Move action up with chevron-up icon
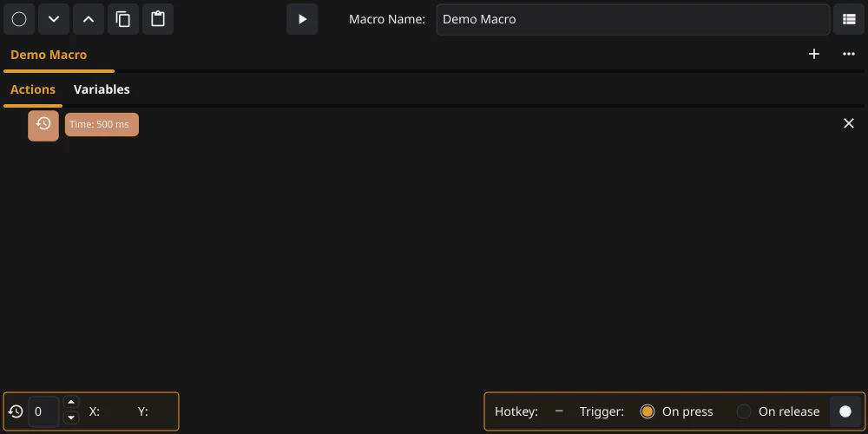The image size is (868, 434). [x=89, y=19]
